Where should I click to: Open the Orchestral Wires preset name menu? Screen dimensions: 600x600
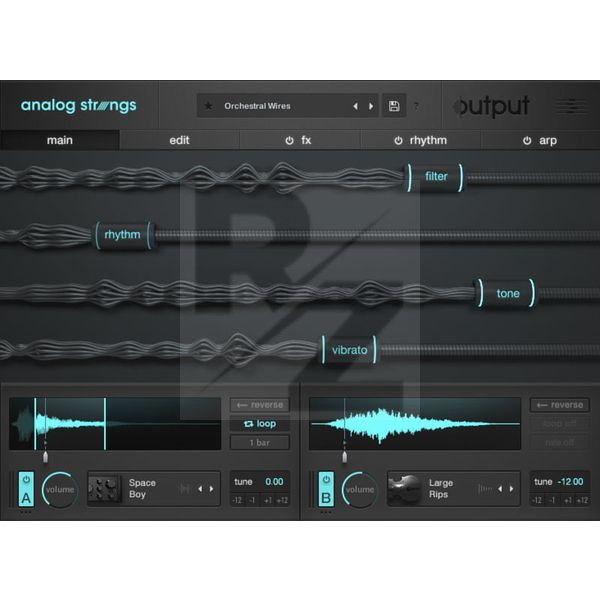click(x=257, y=106)
